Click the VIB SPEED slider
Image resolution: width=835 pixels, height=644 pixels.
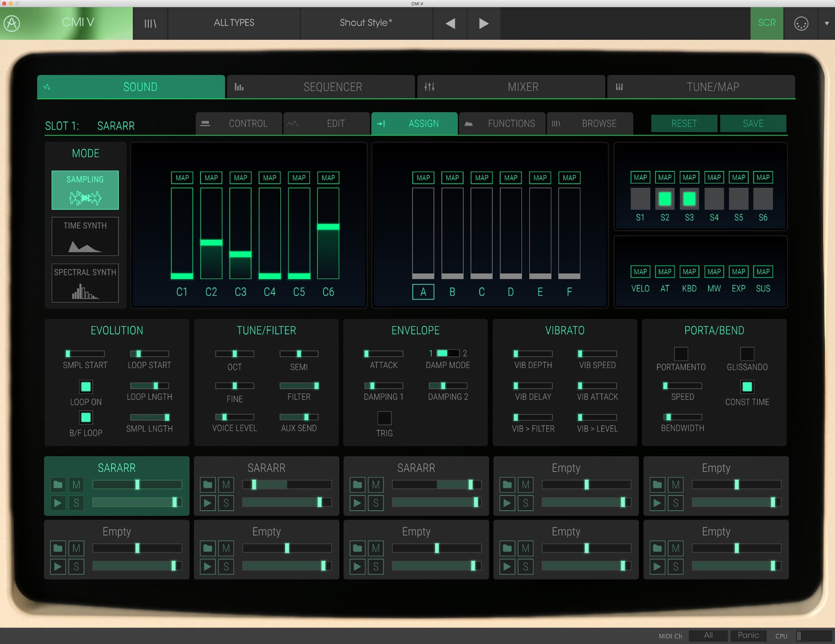[597, 354]
